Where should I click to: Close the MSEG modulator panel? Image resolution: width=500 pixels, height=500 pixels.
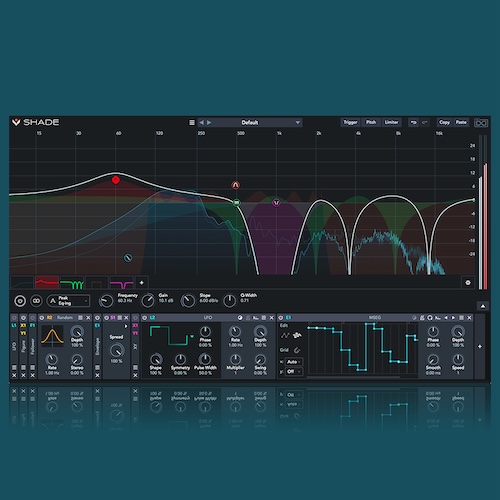tap(469, 318)
